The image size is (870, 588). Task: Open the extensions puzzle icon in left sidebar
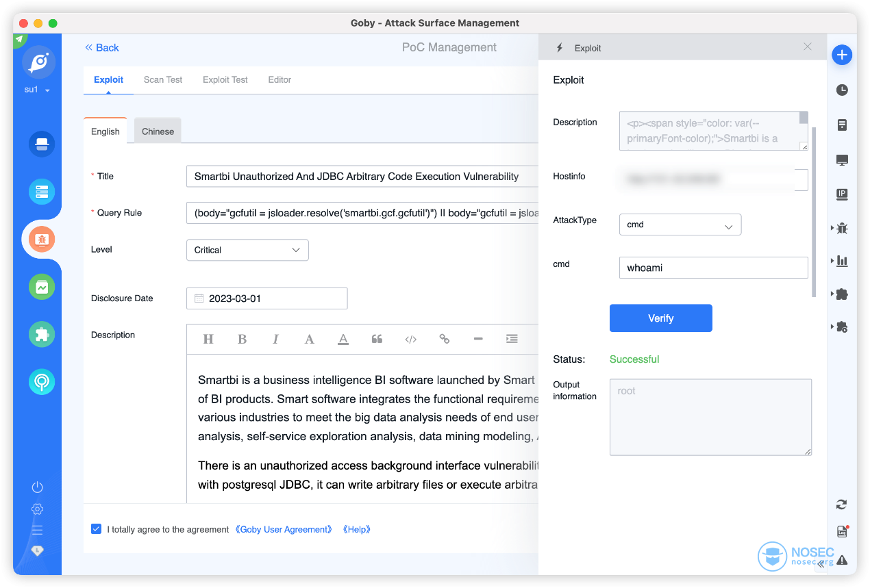(x=42, y=334)
